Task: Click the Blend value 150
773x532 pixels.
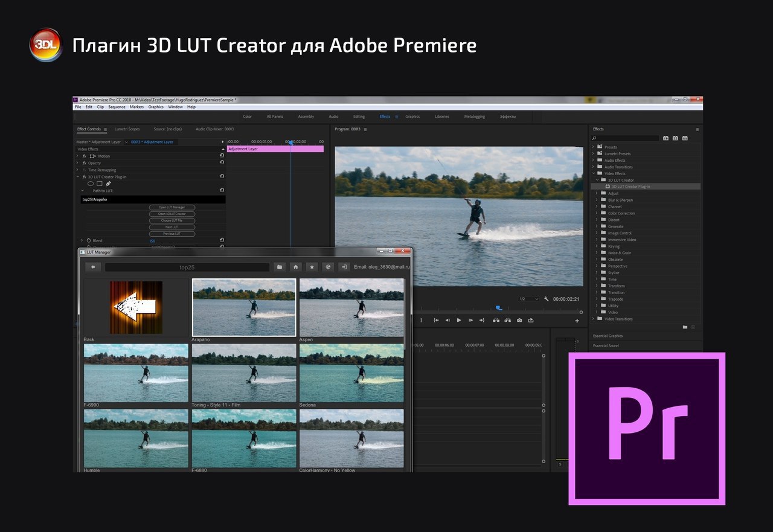Action: [152, 241]
